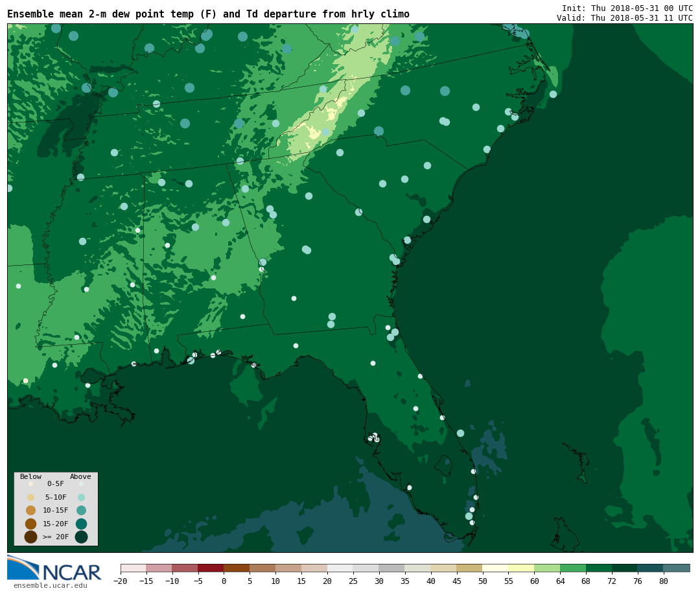
Task: Select the Below 15-20F brown legend circle
Action: pyautogui.click(x=31, y=524)
